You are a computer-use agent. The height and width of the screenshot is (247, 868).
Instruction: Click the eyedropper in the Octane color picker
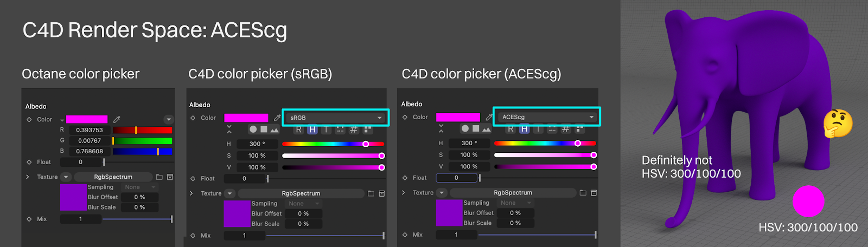(x=117, y=119)
